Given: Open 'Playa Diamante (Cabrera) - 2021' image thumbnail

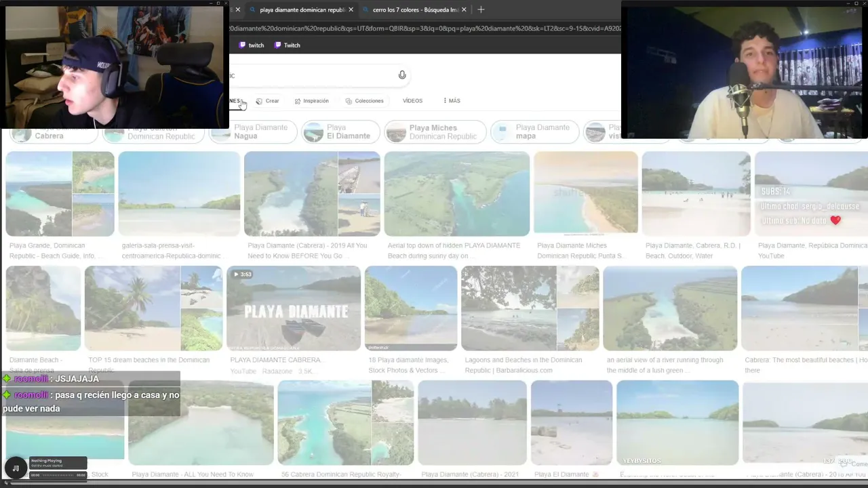Looking at the screenshot, I should (472, 423).
